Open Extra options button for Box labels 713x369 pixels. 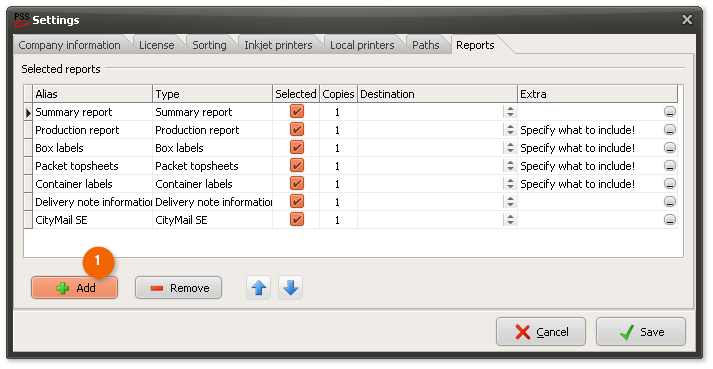pyautogui.click(x=669, y=147)
